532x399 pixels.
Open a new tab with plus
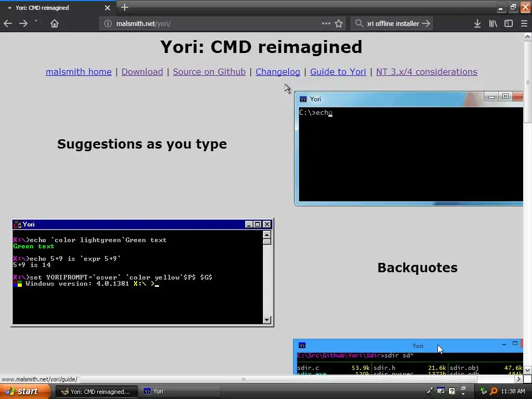pos(125,7)
